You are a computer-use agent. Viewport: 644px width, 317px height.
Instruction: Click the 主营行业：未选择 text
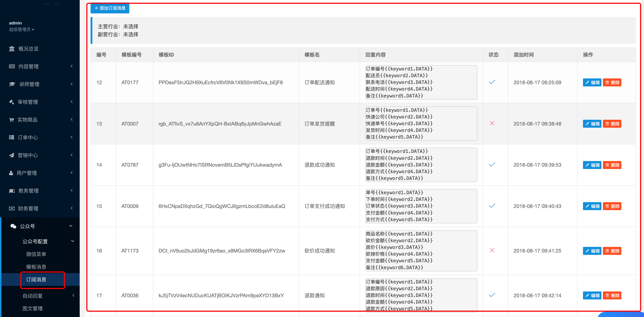click(x=118, y=26)
